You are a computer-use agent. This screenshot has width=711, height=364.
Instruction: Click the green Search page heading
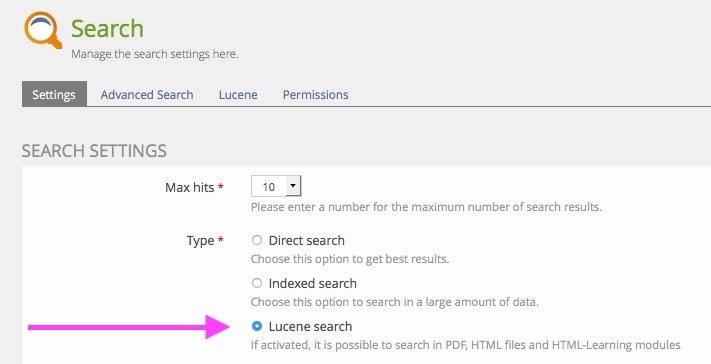[x=107, y=28]
